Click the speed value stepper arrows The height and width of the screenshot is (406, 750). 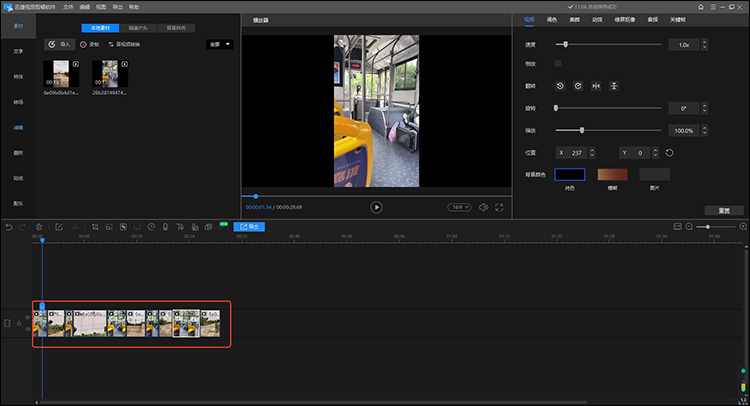(x=704, y=44)
